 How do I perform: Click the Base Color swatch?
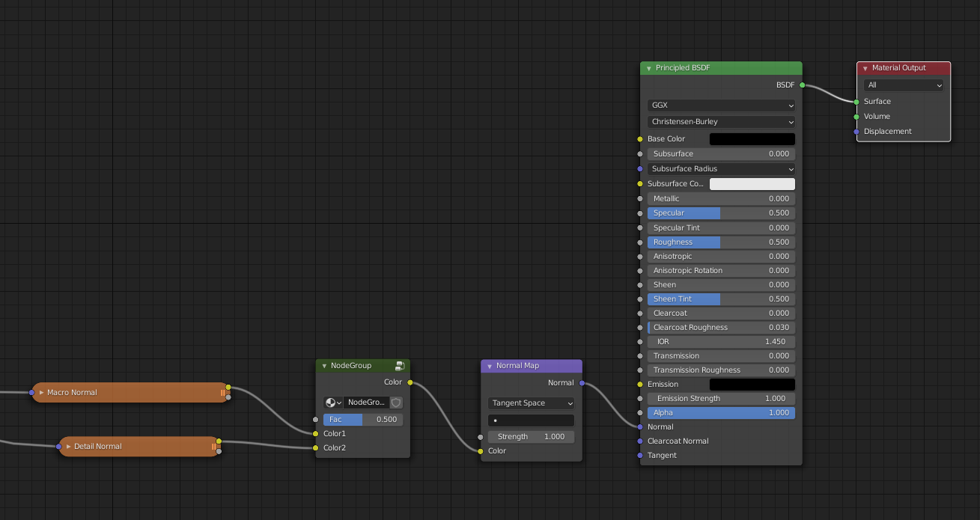(752, 139)
